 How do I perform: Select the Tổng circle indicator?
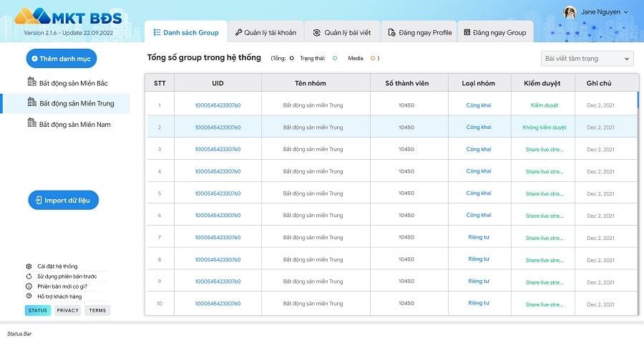(x=291, y=58)
